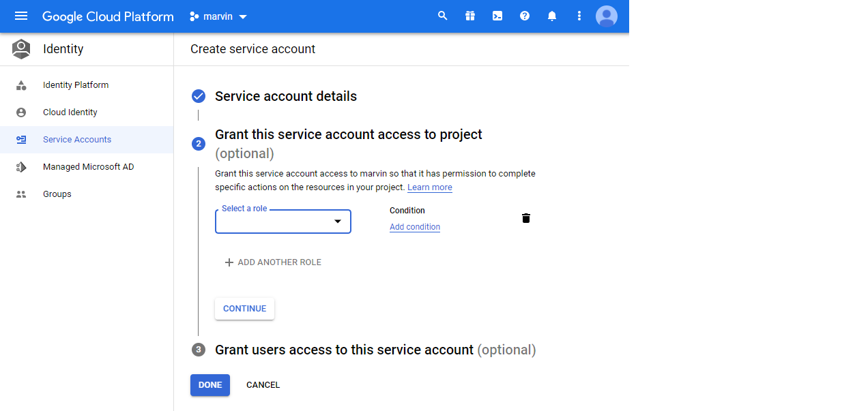Open the help question mark icon
Viewport: 868px width, 411px height.
pos(525,16)
